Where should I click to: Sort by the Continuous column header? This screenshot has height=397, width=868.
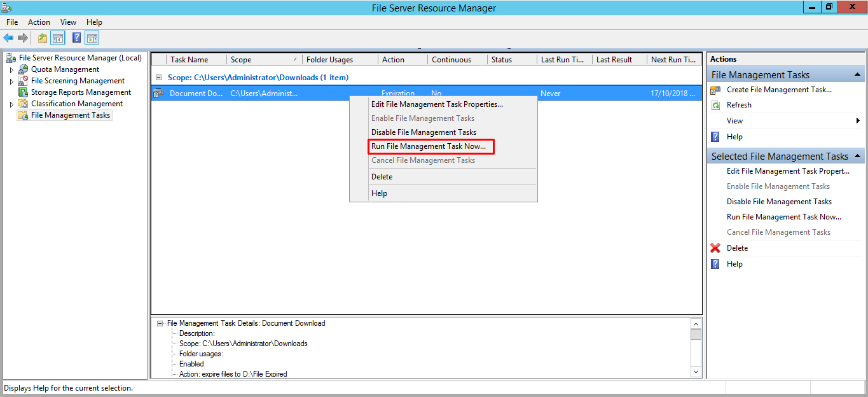pyautogui.click(x=457, y=60)
